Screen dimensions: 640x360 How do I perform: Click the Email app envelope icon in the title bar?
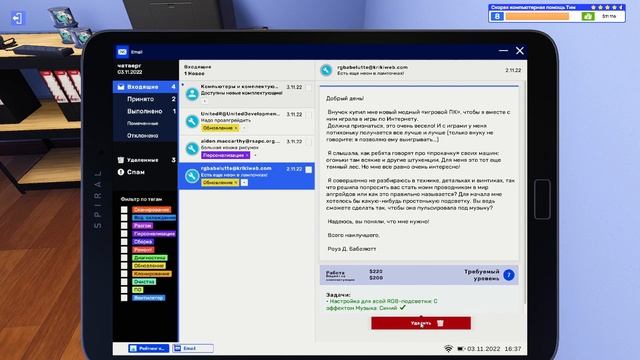[122, 52]
